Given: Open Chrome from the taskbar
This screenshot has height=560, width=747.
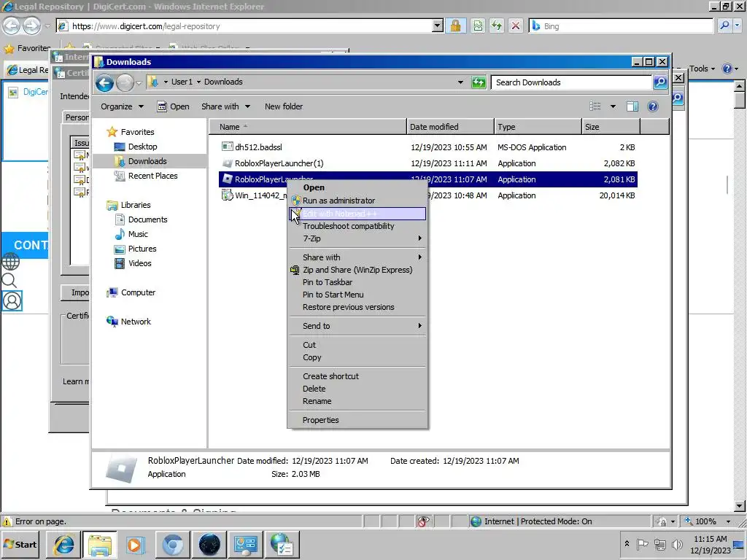Looking at the screenshot, I should click(x=172, y=544).
